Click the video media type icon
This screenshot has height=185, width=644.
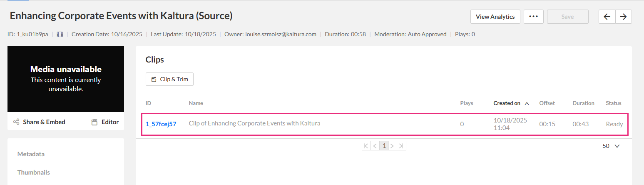(60, 35)
